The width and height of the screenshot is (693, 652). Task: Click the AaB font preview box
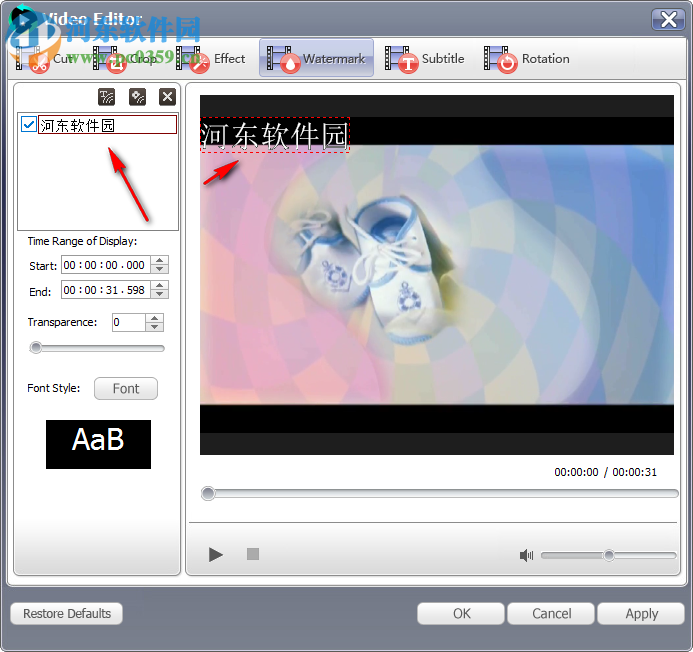(98, 444)
